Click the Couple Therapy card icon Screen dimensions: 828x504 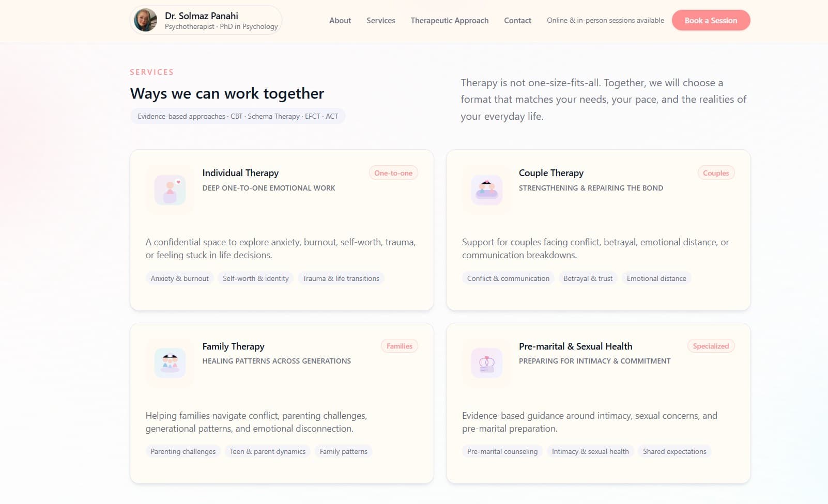[x=486, y=190]
